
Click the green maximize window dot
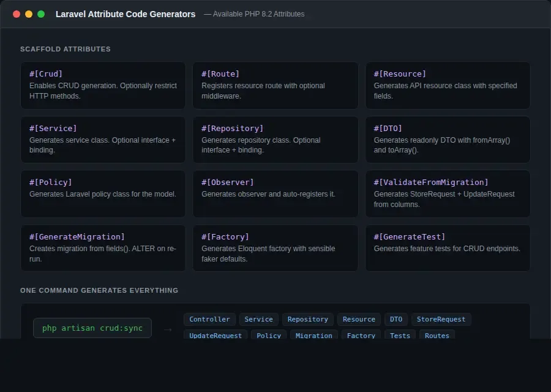[41, 14]
